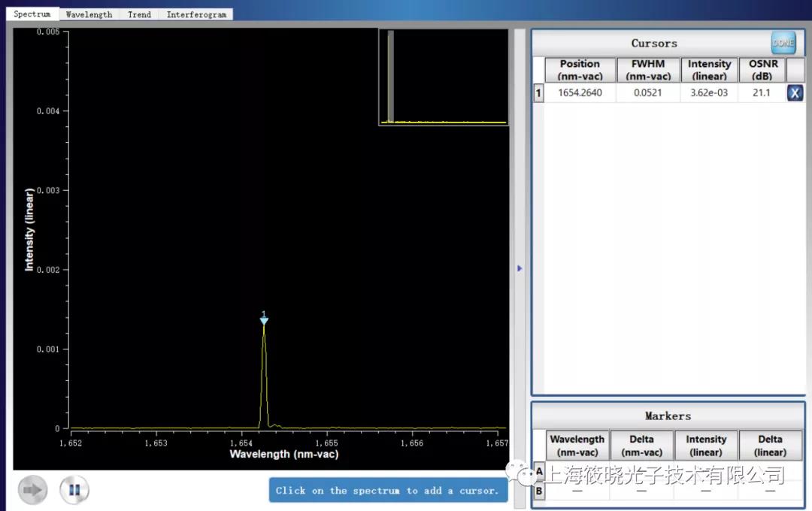The image size is (812, 511).
Task: Click the cursor position value 1654.2640
Action: point(580,93)
